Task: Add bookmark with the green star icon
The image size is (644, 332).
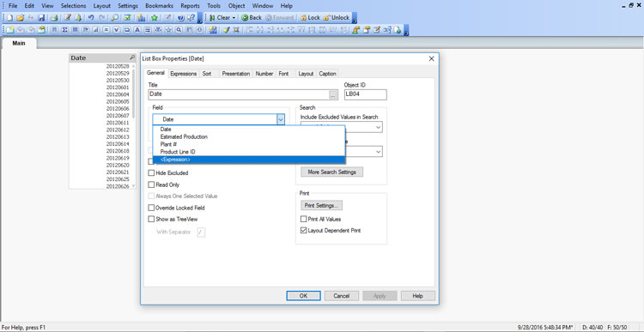Action: (x=154, y=18)
